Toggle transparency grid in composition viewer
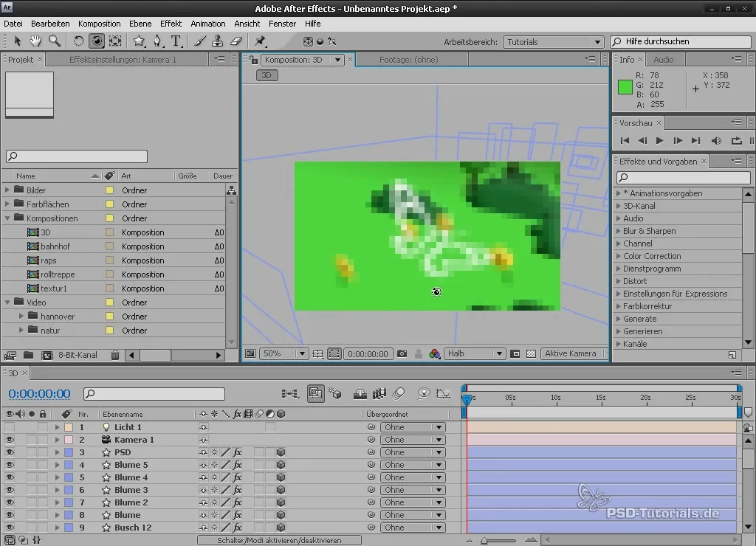The image size is (756, 546). pyautogui.click(x=532, y=353)
